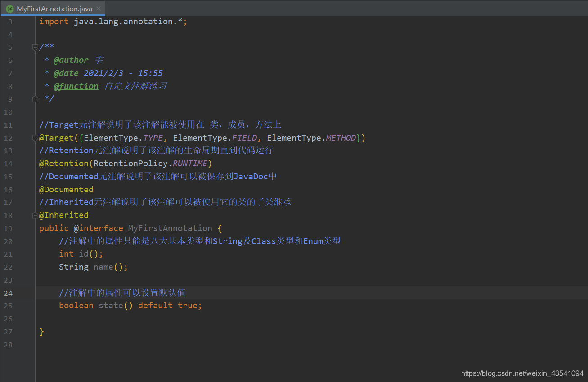Click the boolean keyword on line 25
The image size is (588, 382).
76,306
